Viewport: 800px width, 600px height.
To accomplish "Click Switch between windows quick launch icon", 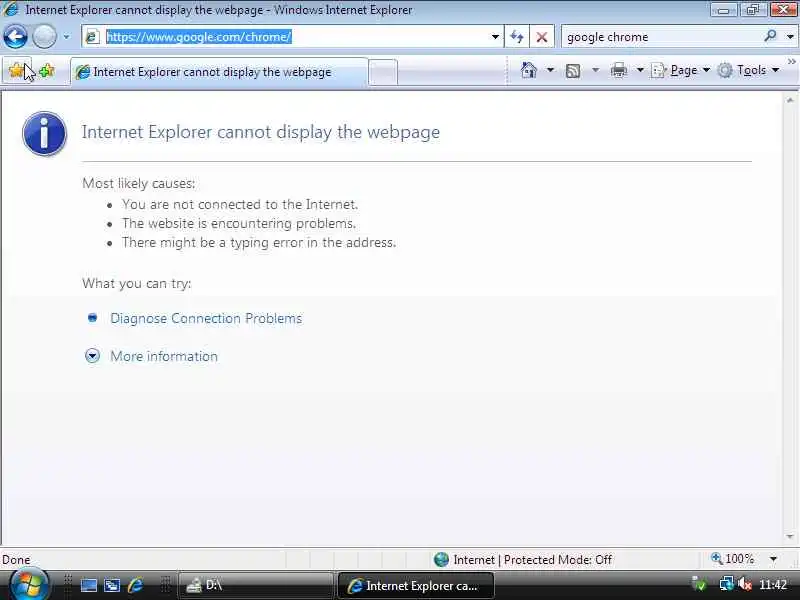I will [112, 585].
